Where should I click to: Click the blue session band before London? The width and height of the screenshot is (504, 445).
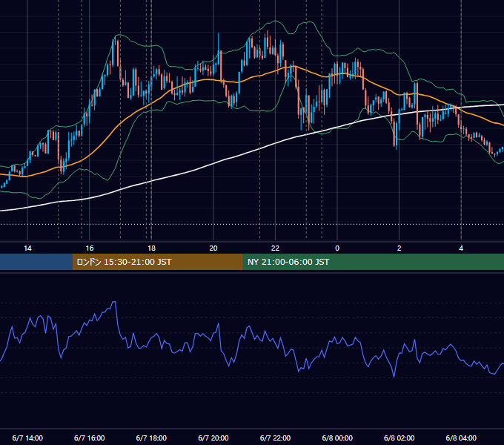pos(36,262)
